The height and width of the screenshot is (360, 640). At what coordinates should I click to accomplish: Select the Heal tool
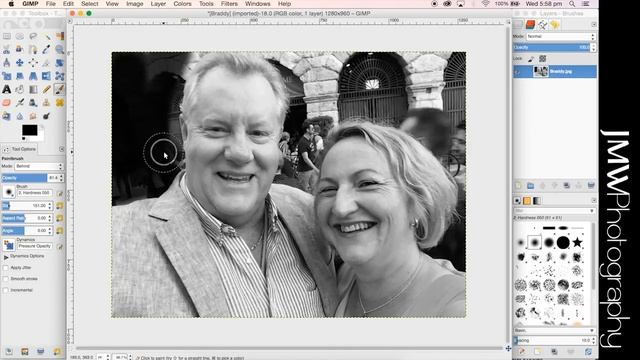(x=60, y=102)
